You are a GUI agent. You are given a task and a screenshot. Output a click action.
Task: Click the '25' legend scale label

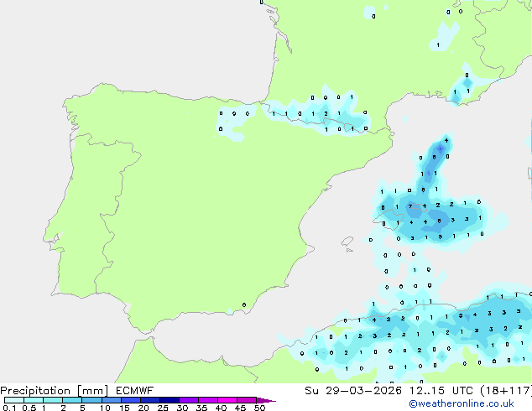(163, 408)
